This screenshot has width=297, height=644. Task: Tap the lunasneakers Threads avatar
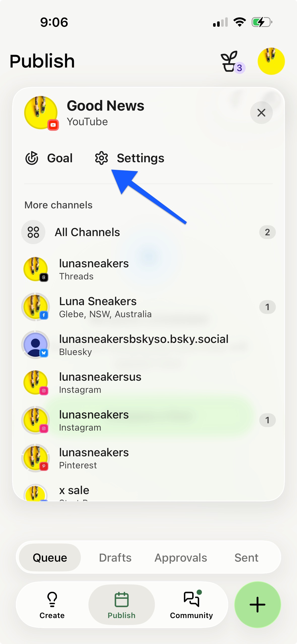pyautogui.click(x=36, y=269)
